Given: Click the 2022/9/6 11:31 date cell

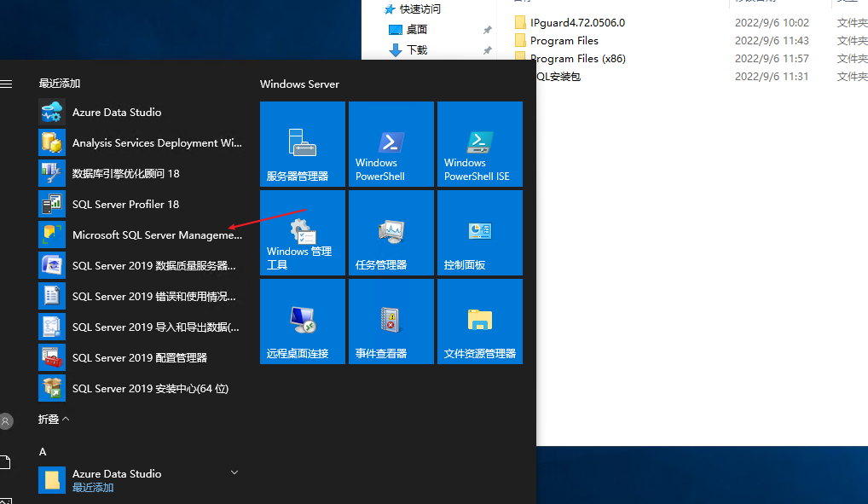Looking at the screenshot, I should (772, 77).
